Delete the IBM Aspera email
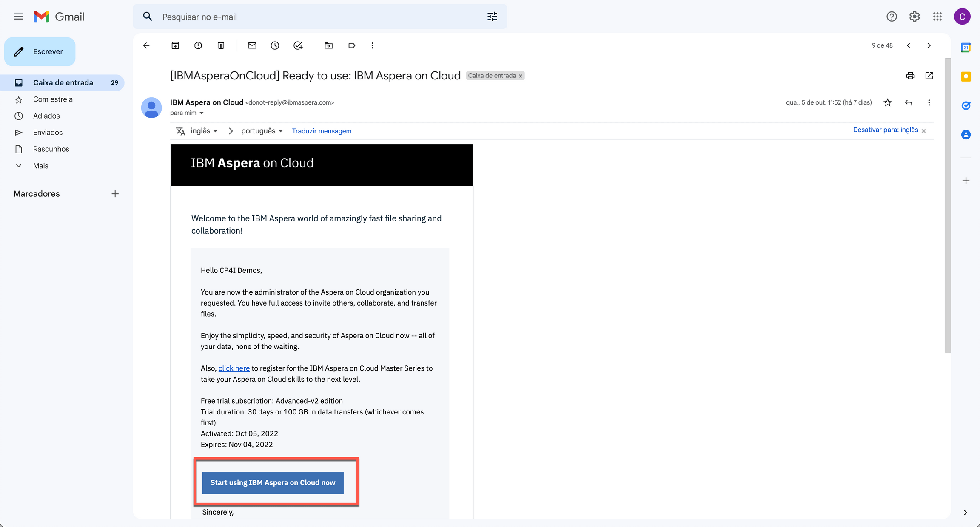 (x=221, y=45)
